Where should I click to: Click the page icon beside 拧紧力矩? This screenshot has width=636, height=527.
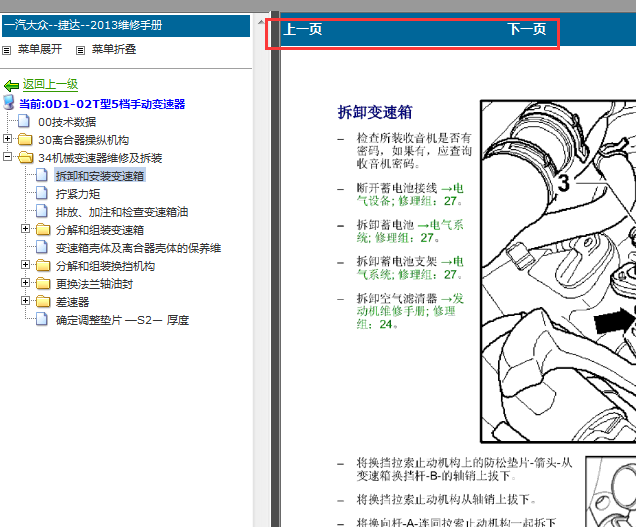[x=42, y=193]
